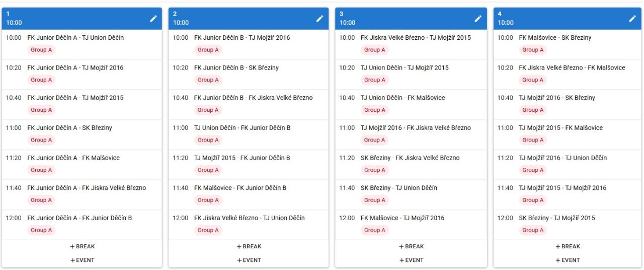Add an event to field 1
This screenshot has width=644, height=270.
pos(82,260)
